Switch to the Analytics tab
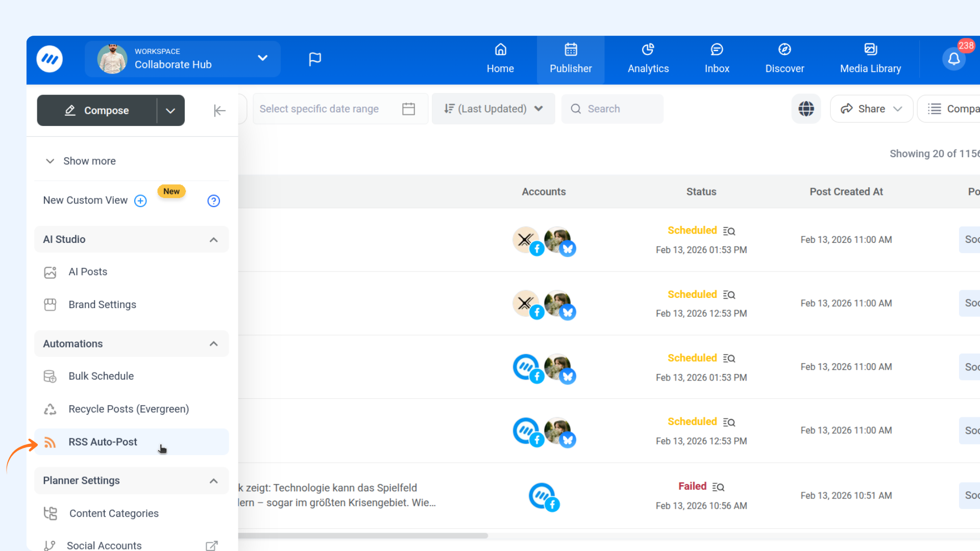 coord(648,59)
